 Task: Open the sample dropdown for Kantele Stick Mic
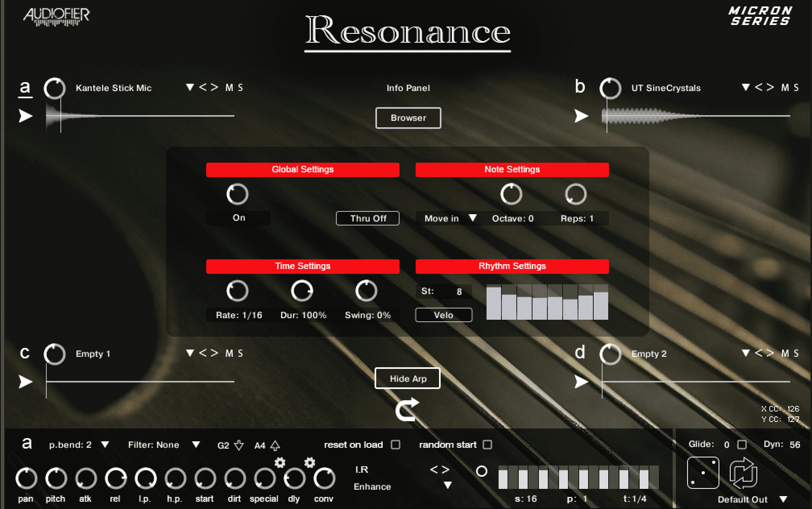click(190, 87)
